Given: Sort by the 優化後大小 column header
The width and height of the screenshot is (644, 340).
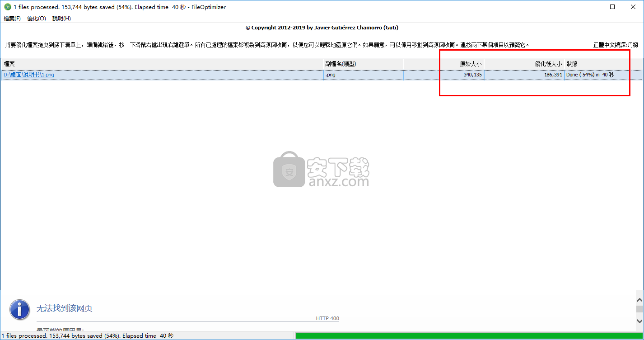Looking at the screenshot, I should (524, 64).
